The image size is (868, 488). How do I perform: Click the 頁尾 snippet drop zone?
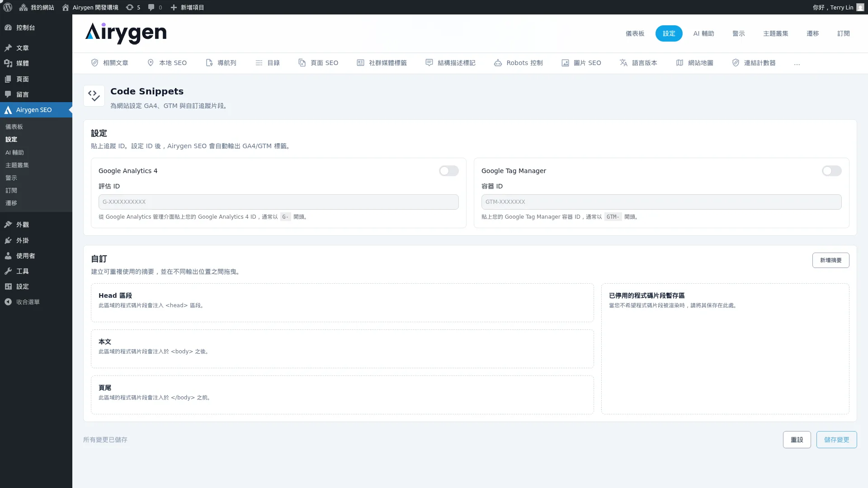342,395
